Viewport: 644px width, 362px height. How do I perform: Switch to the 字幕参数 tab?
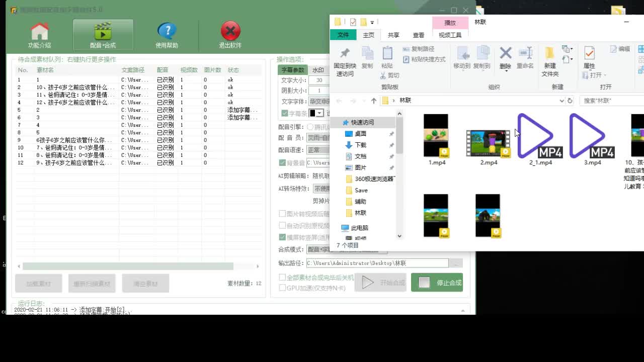point(293,70)
